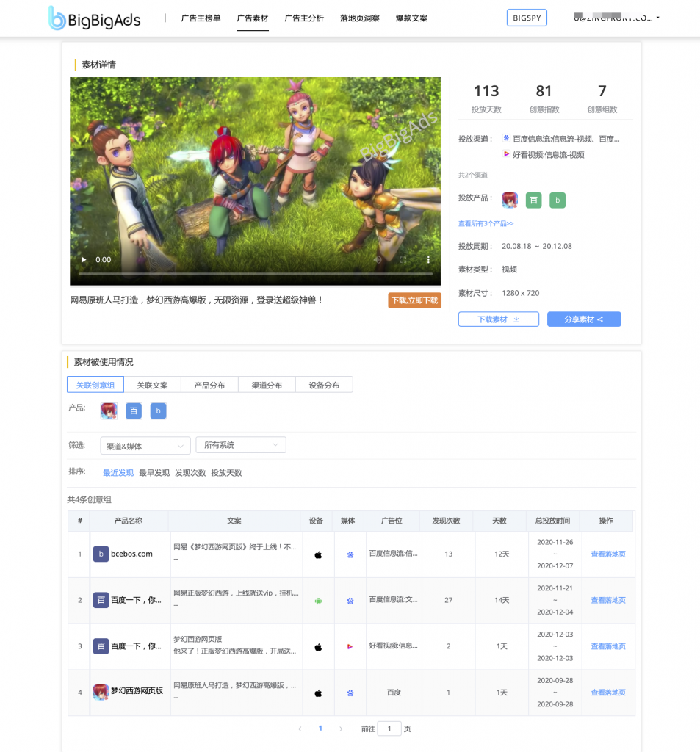This screenshot has height=752, width=700.
Task: Select the blue b icon in 产品 filter
Action: point(159,411)
